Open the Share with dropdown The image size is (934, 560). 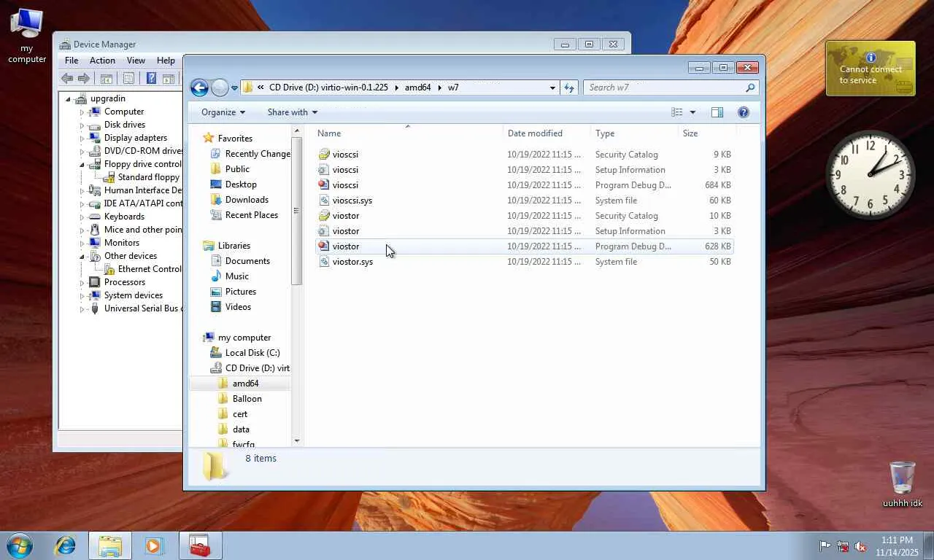pyautogui.click(x=293, y=112)
